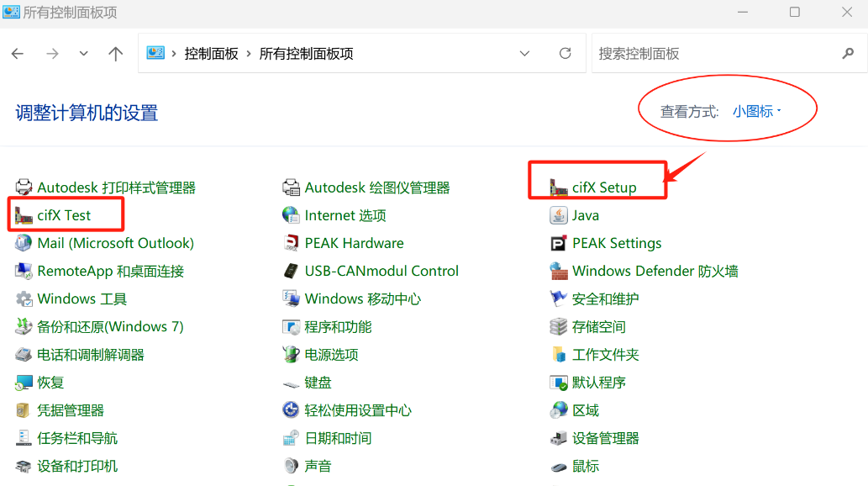Open the Java link text
The width and height of the screenshot is (868, 486).
586,215
